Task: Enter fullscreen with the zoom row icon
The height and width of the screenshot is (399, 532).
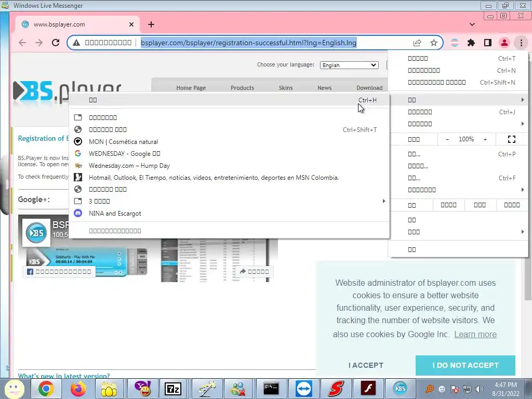Action: tap(512, 139)
